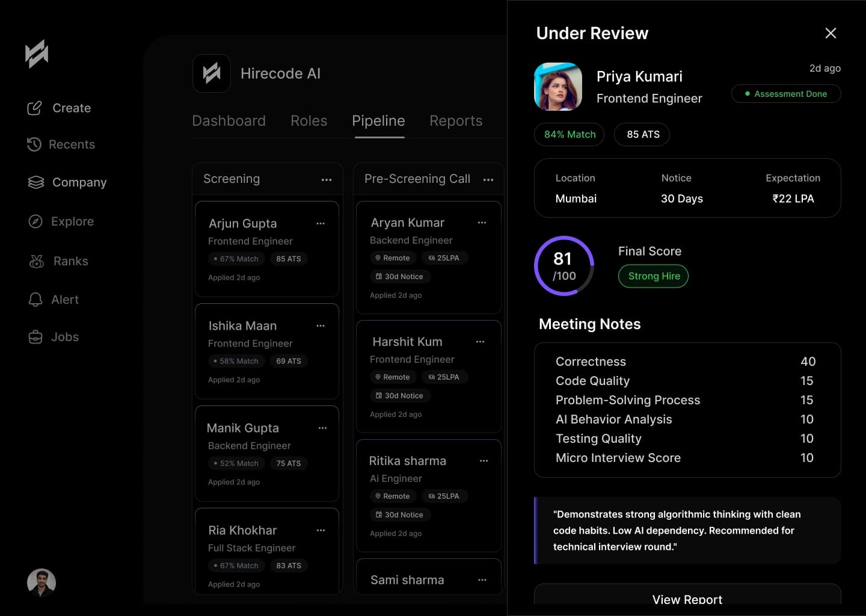Open Ritika sharma candidate card name

[x=408, y=461]
